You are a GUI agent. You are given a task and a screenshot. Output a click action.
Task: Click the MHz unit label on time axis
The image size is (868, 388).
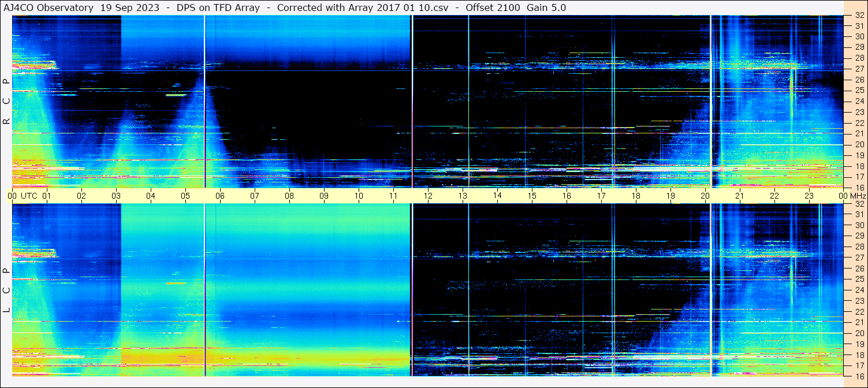858,196
